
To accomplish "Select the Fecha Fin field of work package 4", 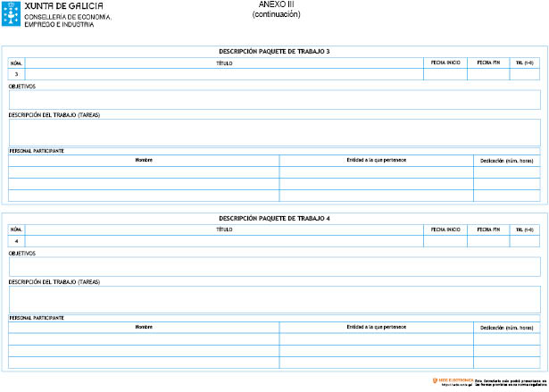I will click(488, 241).
